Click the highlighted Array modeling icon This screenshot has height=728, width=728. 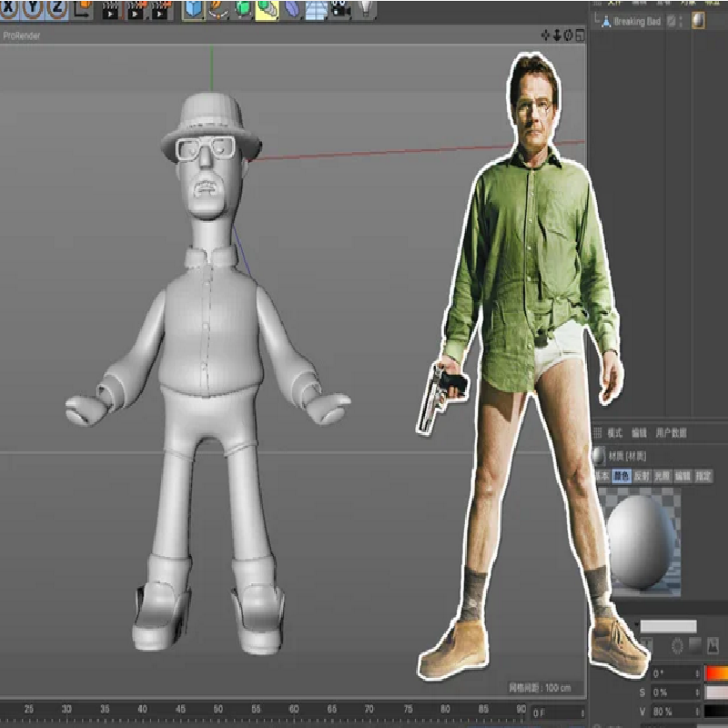267,10
